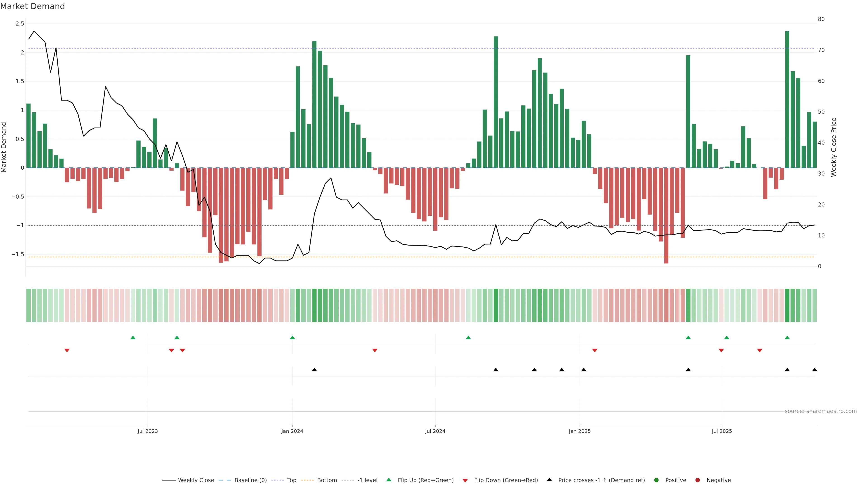Click red Flip Down legend triangle
868x488 pixels.
[465, 480]
